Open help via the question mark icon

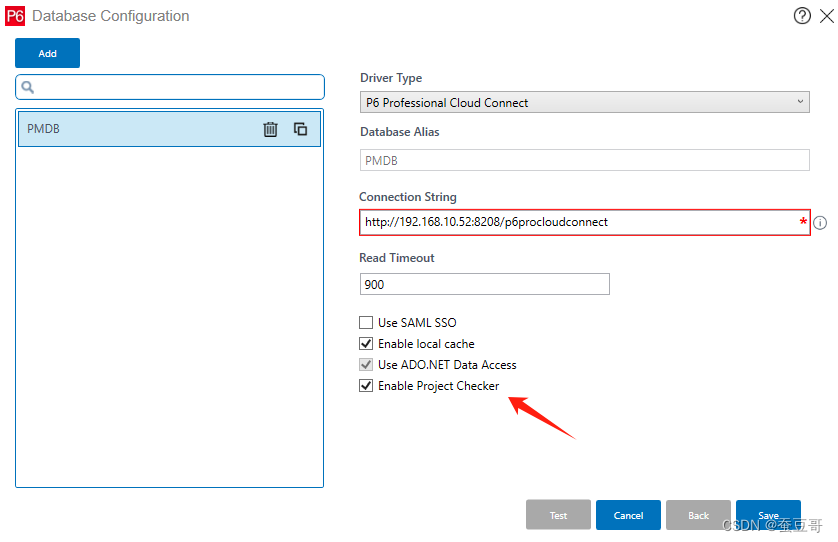[x=802, y=16]
